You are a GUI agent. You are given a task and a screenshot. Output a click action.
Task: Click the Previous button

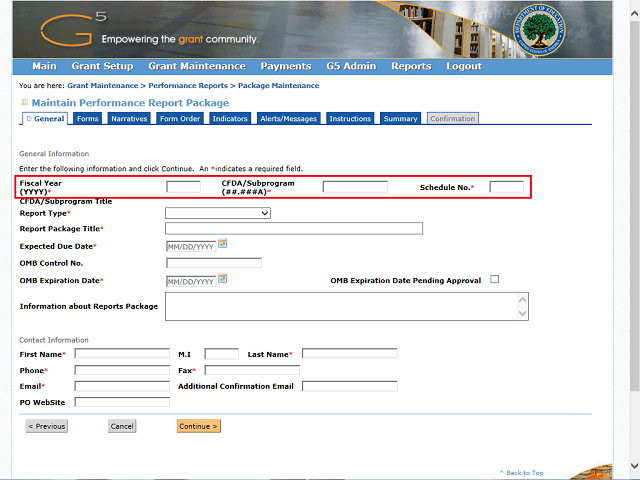click(47, 426)
